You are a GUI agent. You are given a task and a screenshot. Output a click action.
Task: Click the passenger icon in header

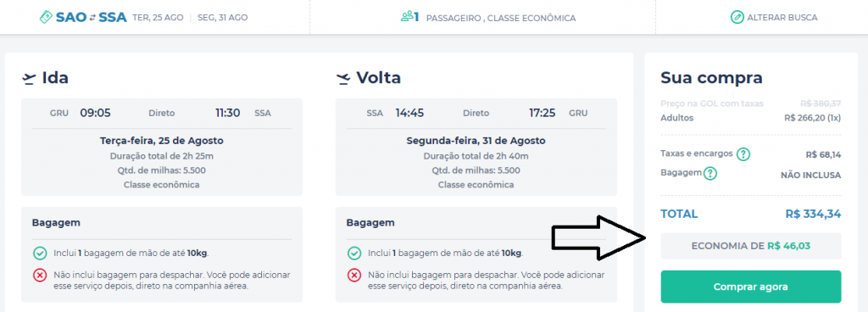pyautogui.click(x=409, y=17)
